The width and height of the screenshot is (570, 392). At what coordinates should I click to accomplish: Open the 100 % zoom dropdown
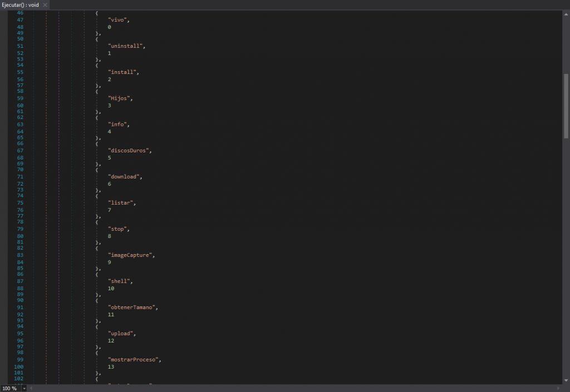click(x=24, y=388)
